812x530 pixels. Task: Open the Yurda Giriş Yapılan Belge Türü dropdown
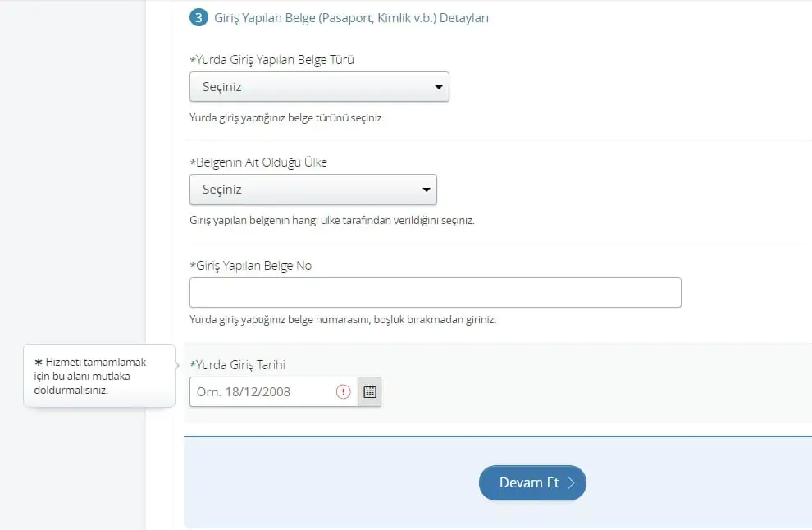point(319,86)
